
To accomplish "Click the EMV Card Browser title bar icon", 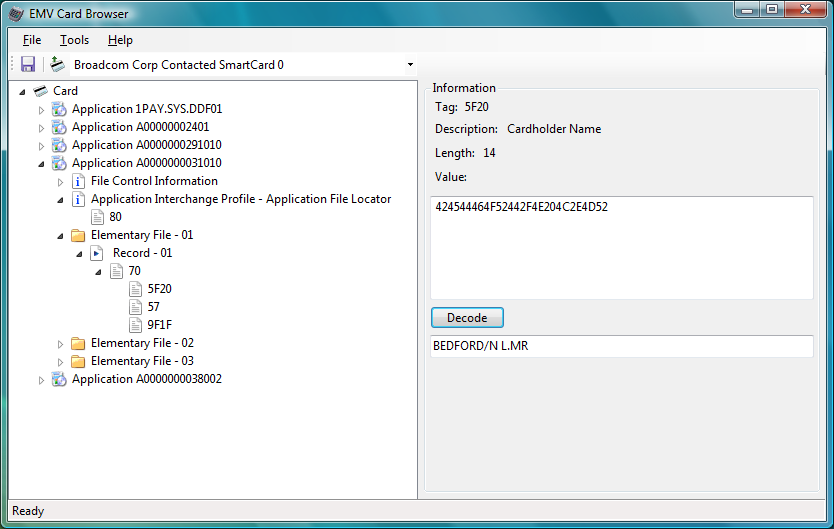I will pos(16,14).
